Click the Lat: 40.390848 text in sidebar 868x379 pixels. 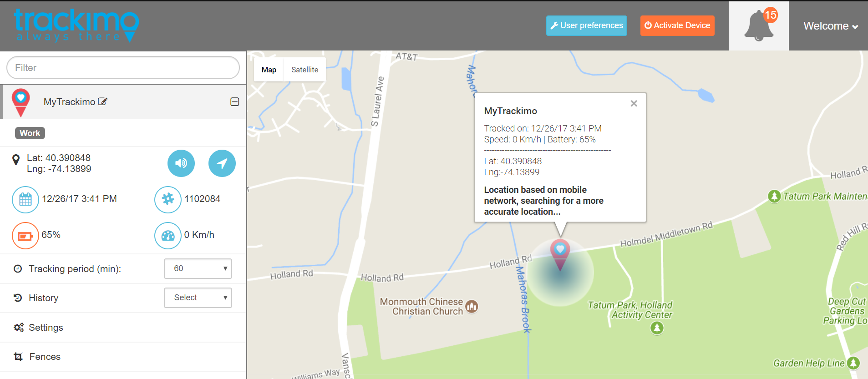pyautogui.click(x=59, y=158)
